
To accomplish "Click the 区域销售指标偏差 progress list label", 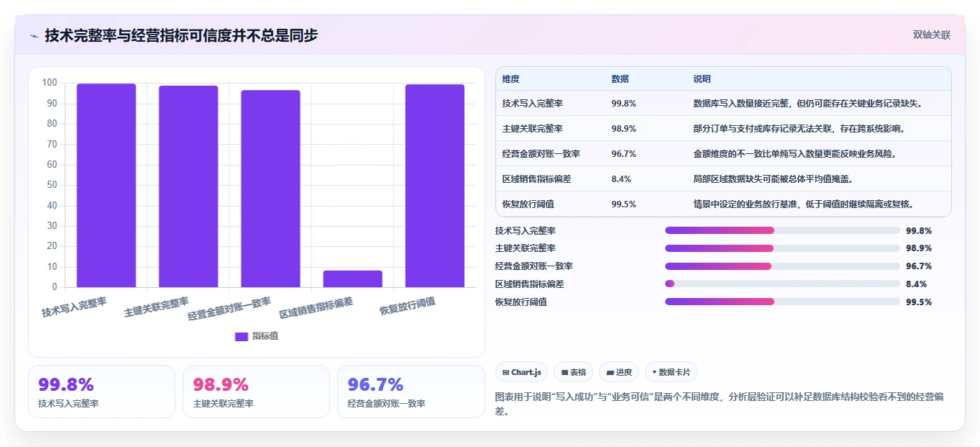I will pos(530,284).
